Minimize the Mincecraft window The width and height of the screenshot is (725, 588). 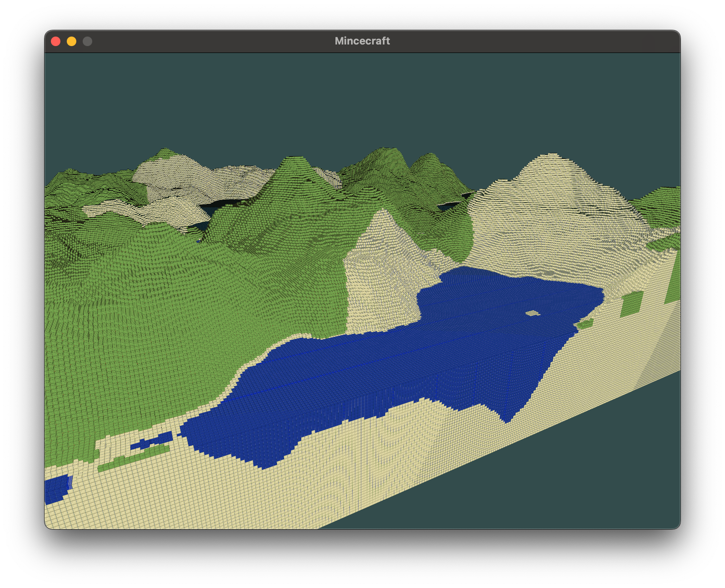[72, 41]
